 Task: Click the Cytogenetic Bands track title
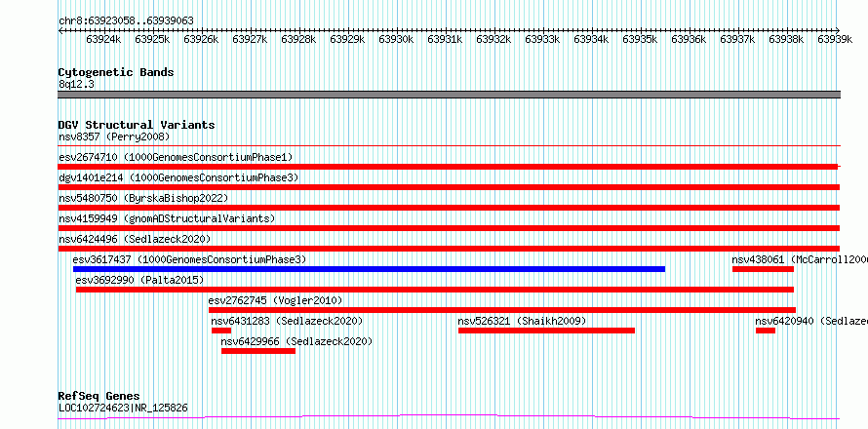click(116, 72)
